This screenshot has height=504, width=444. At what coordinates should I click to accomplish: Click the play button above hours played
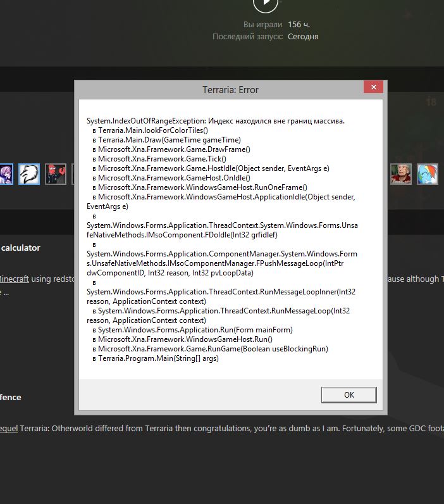pos(266,3)
